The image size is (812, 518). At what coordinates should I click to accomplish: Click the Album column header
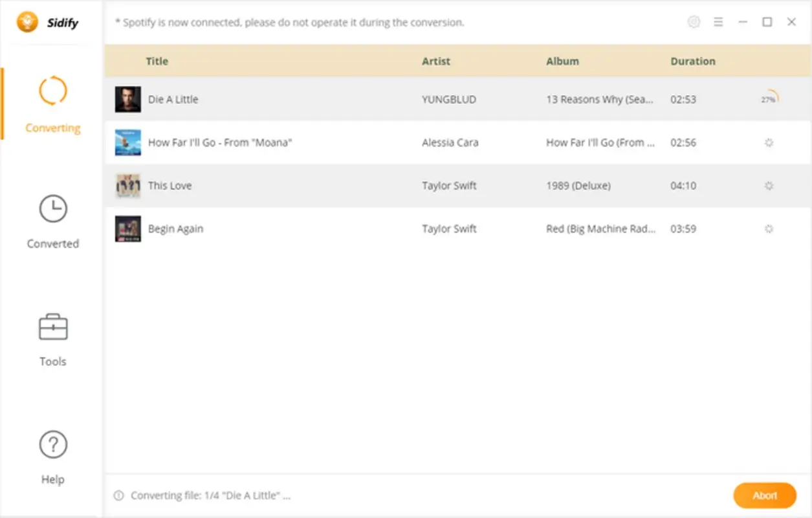coord(562,61)
